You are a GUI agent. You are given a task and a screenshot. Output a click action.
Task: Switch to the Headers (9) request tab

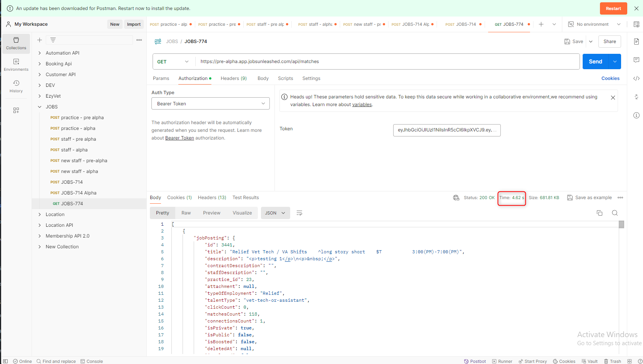pyautogui.click(x=234, y=78)
